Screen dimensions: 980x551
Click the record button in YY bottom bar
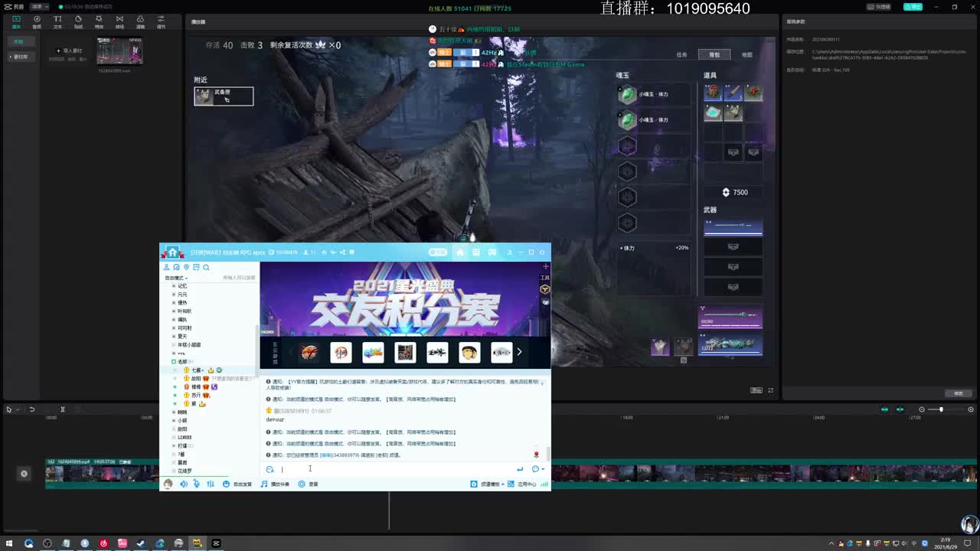pos(309,484)
